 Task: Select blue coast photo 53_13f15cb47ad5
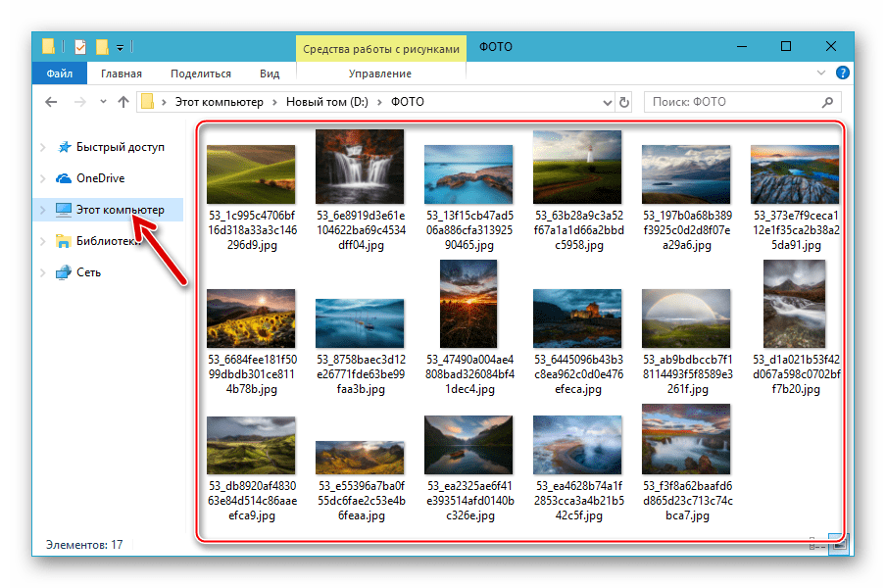click(468, 174)
